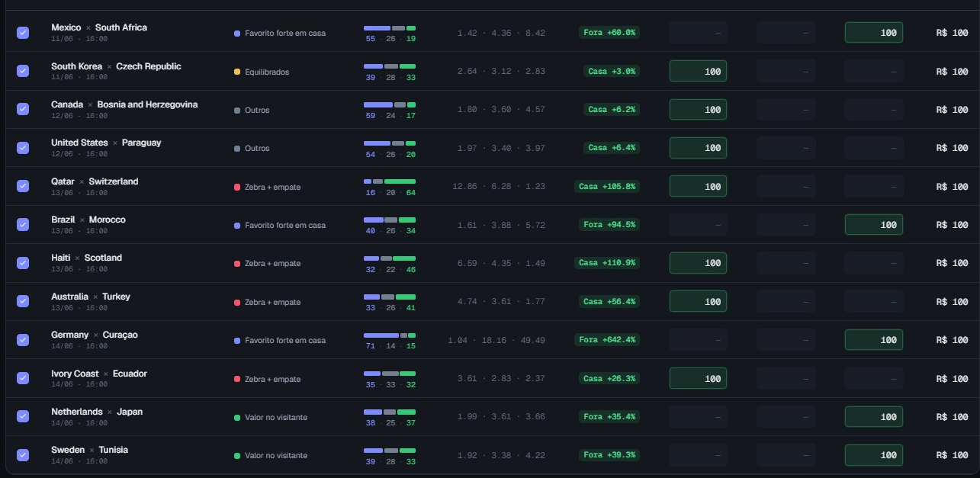
Task: Select the Casa +110.9% badge
Action: tap(606, 263)
